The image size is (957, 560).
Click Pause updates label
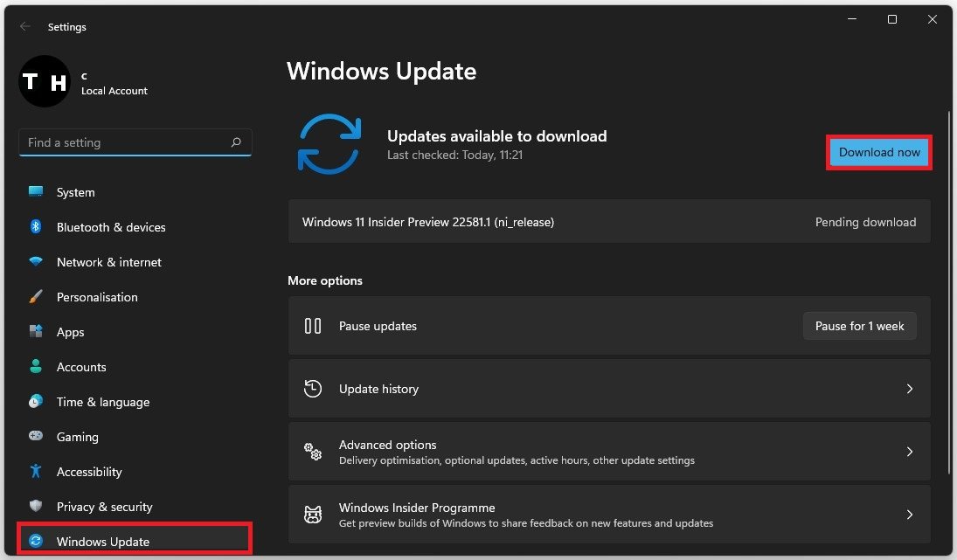[378, 326]
